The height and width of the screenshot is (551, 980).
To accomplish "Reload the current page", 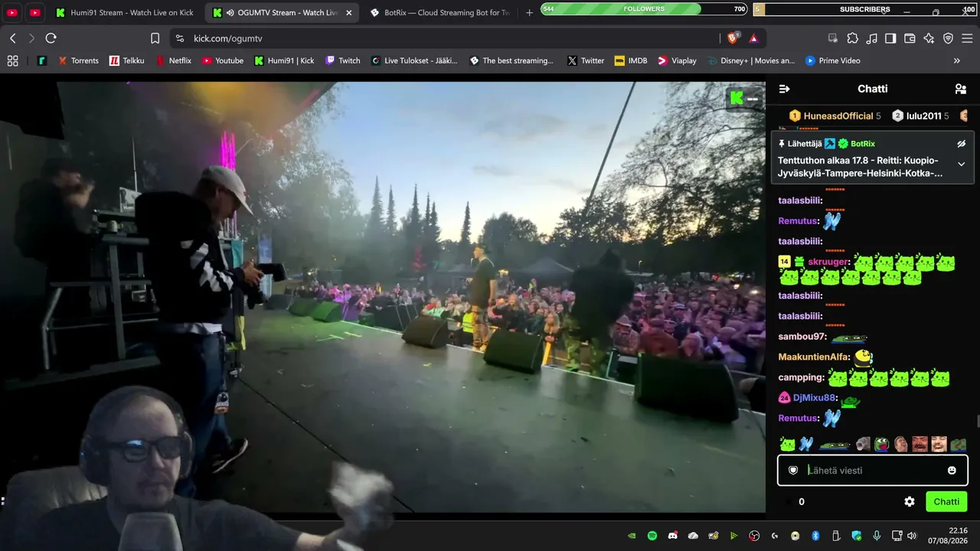I will pyautogui.click(x=51, y=38).
